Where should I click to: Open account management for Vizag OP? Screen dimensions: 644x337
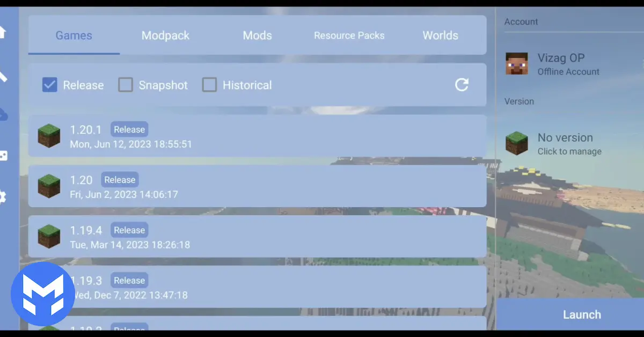(570, 63)
